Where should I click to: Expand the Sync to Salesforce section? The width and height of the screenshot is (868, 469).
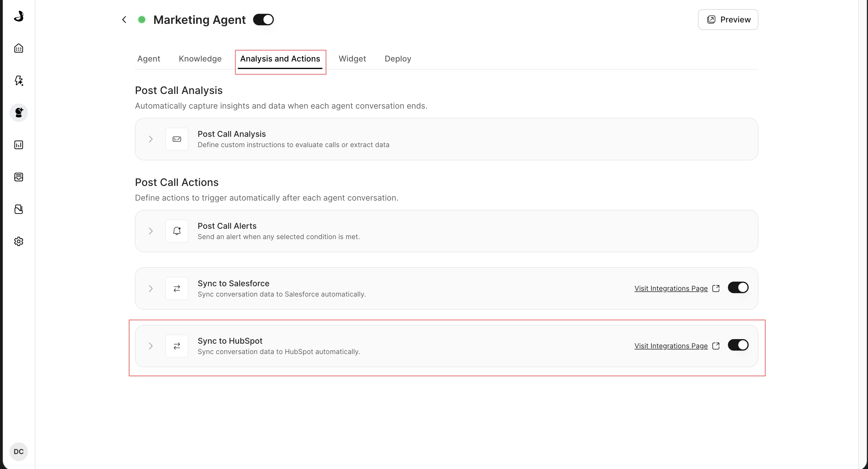tap(151, 289)
